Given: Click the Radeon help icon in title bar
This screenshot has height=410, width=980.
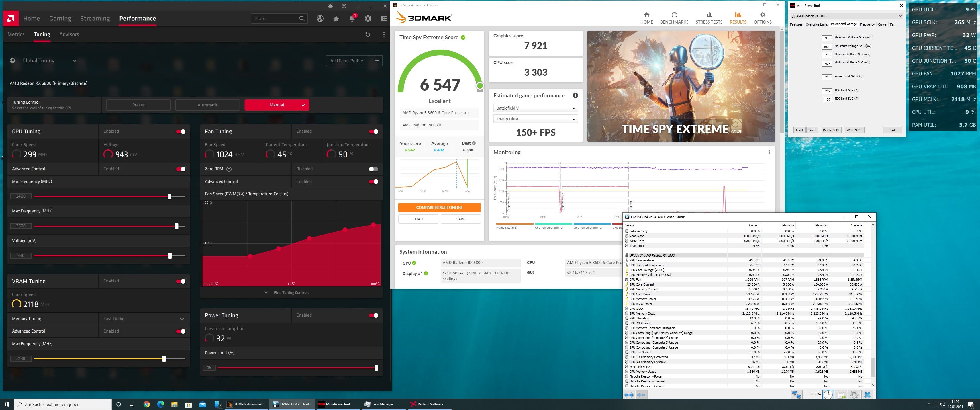Looking at the screenshot, I should (x=344, y=6).
